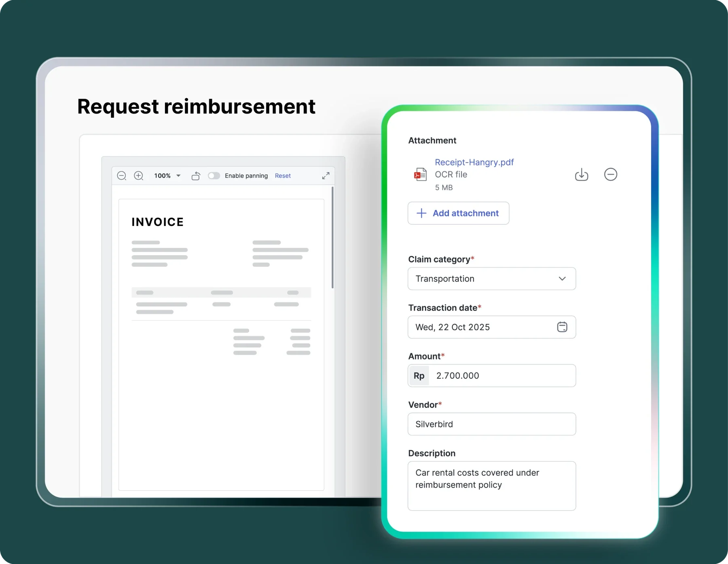Select the Vendor field containing Silverbird
Viewport: 728px width, 564px height.
[491, 424]
